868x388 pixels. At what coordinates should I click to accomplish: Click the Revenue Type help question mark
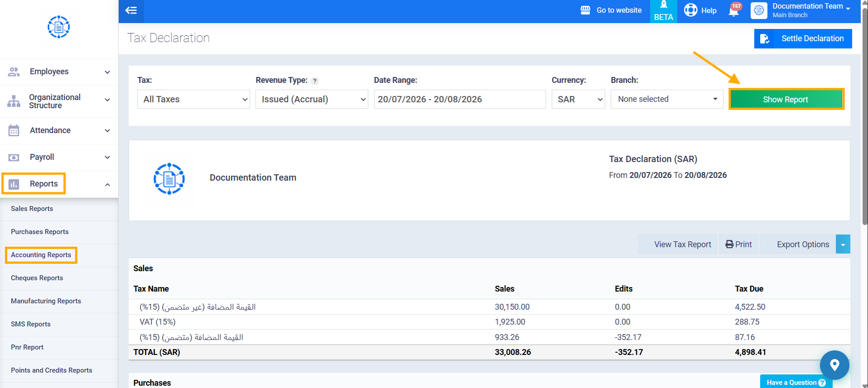[x=315, y=81]
